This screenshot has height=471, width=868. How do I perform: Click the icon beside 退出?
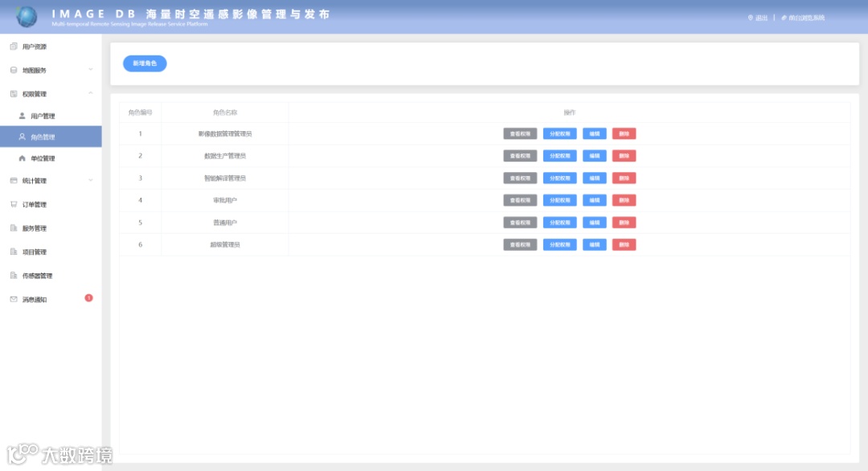[751, 18]
